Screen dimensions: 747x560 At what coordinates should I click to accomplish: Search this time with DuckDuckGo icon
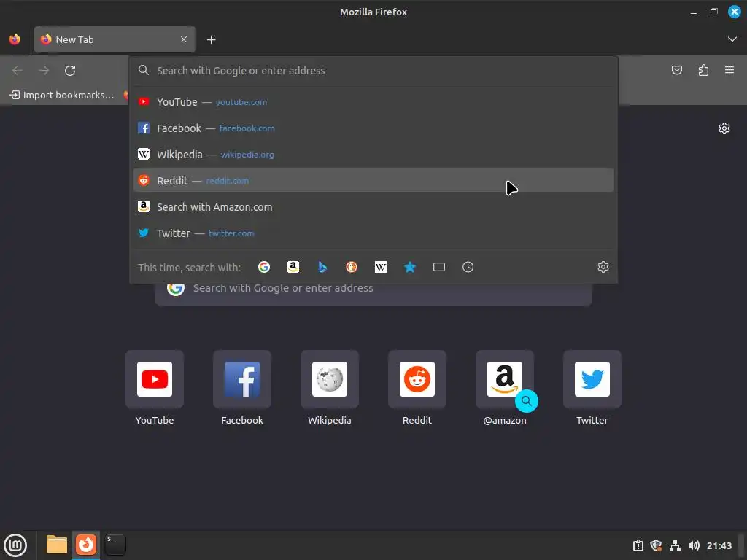352,267
